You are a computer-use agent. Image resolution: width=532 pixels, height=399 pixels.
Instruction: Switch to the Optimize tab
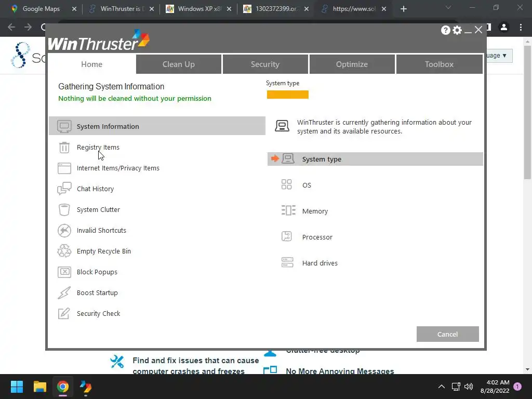352,64
